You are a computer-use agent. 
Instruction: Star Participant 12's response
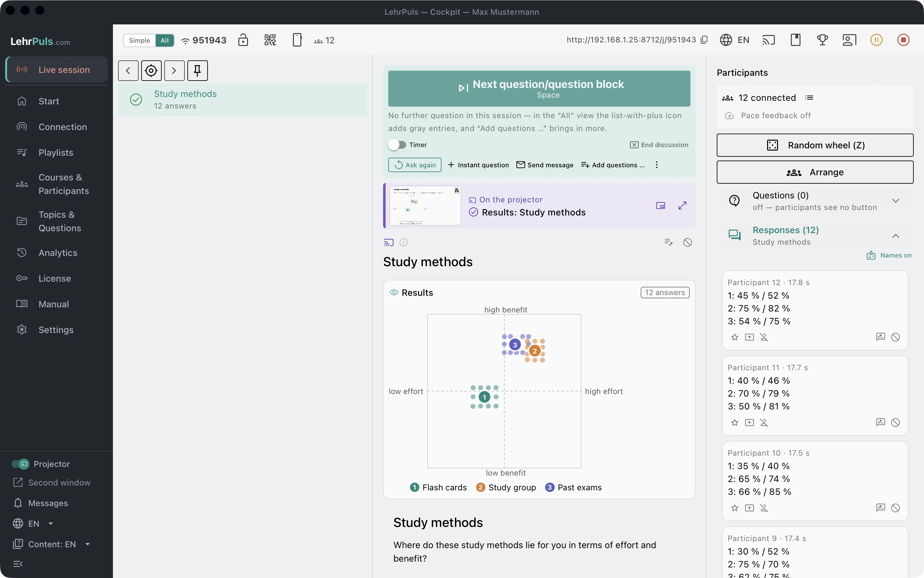click(735, 337)
